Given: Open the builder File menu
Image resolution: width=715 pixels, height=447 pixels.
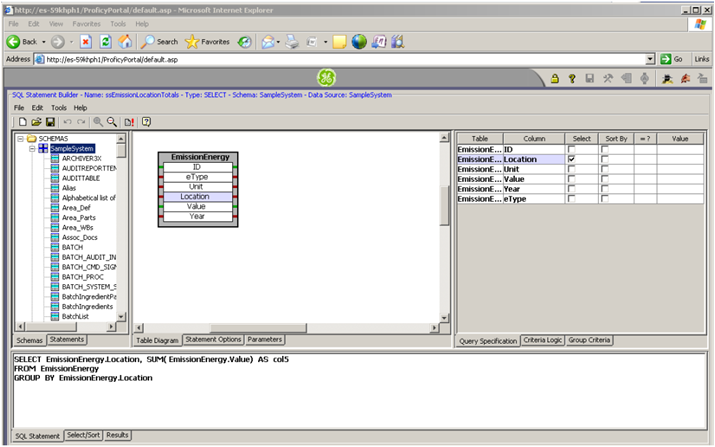Looking at the screenshot, I should (19, 108).
